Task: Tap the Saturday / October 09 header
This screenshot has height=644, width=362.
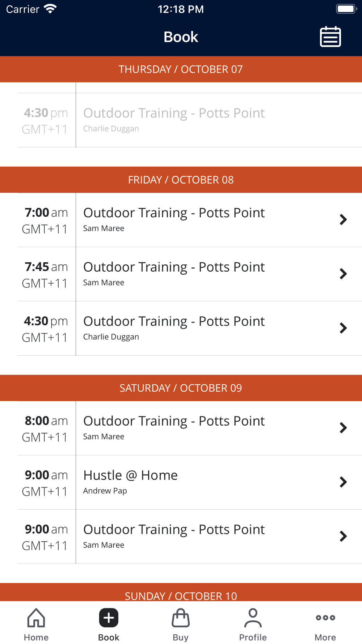Action: [181, 388]
